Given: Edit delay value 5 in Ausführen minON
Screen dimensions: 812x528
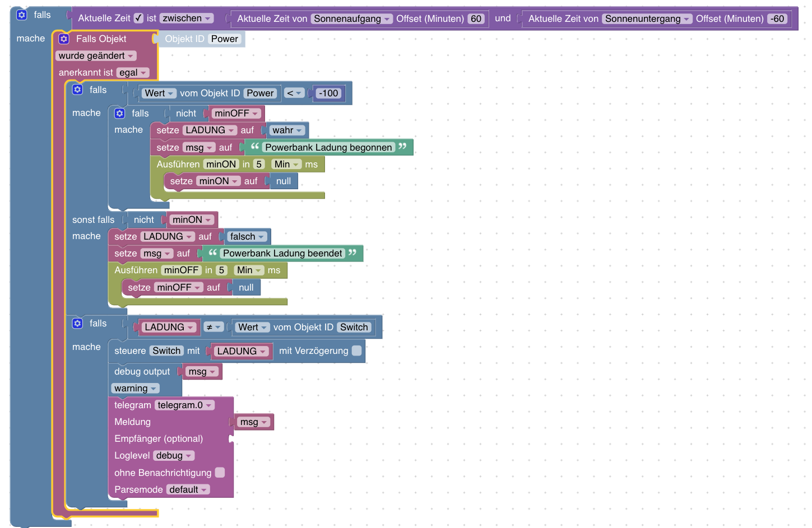Looking at the screenshot, I should tap(258, 164).
